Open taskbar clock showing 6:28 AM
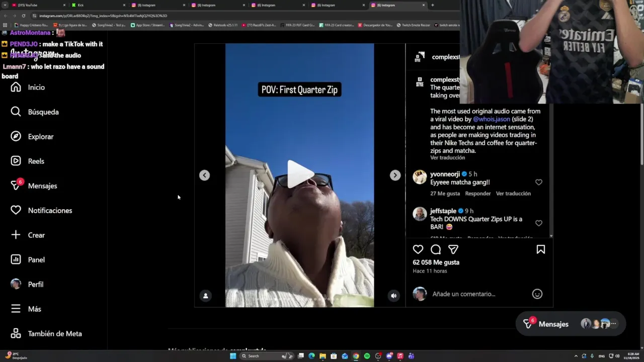Image resolution: width=644 pixels, height=362 pixels. (x=631, y=356)
